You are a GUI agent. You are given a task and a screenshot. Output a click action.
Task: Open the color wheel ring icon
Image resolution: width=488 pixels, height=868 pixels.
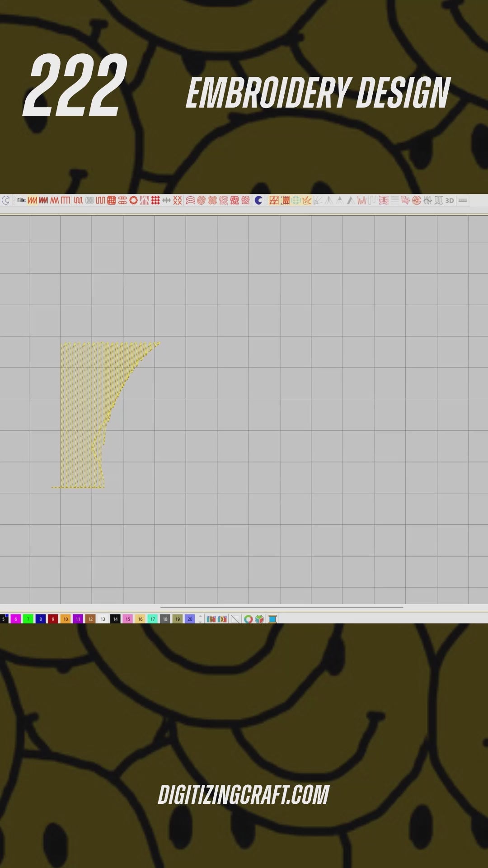[248, 619]
